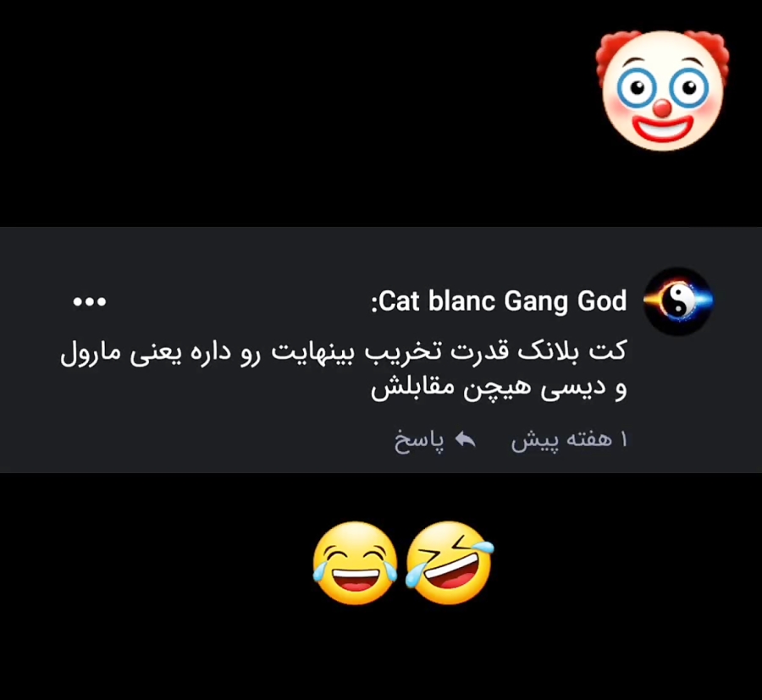762x700 pixels.
Task: Click the پاسخ reply button
Action: [419, 440]
